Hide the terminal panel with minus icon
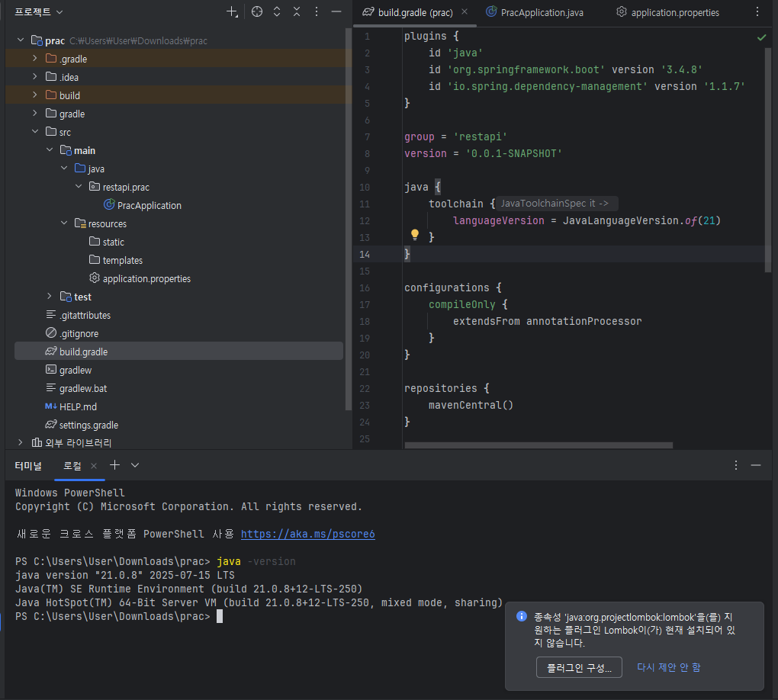The height and width of the screenshot is (700, 778). [x=756, y=465]
